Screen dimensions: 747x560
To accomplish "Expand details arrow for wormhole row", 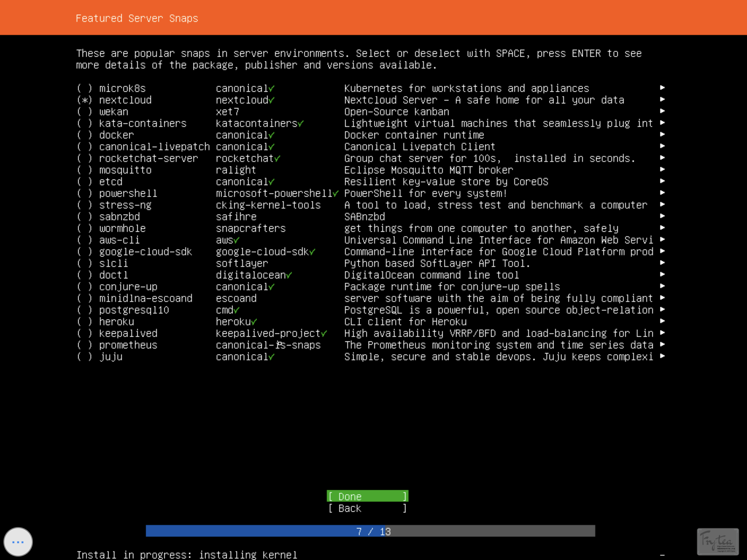I will click(662, 228).
